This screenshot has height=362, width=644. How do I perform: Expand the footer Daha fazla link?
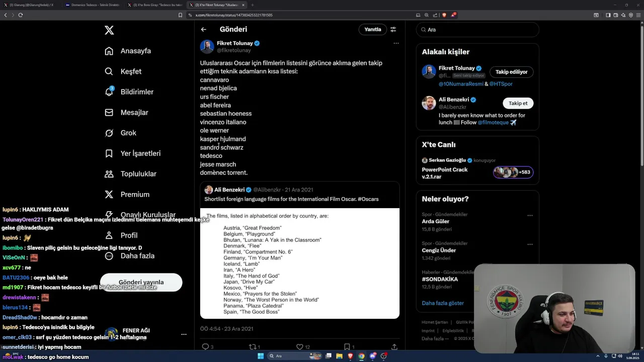[x=435, y=338]
